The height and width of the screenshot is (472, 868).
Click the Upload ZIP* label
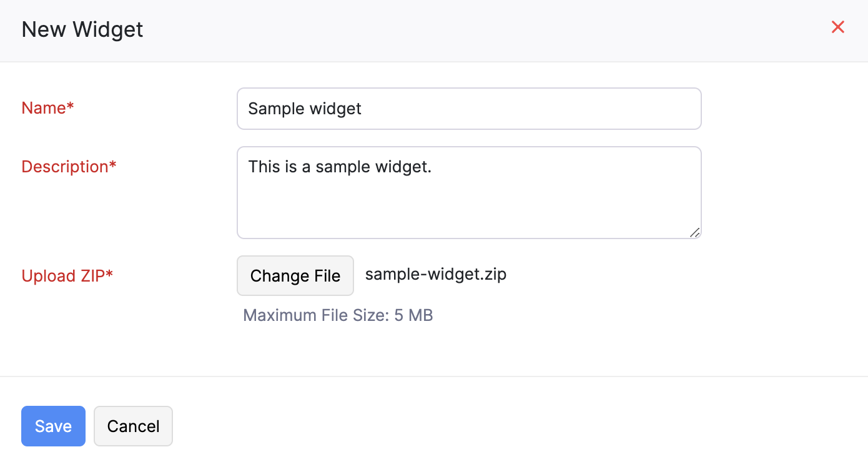tap(67, 275)
